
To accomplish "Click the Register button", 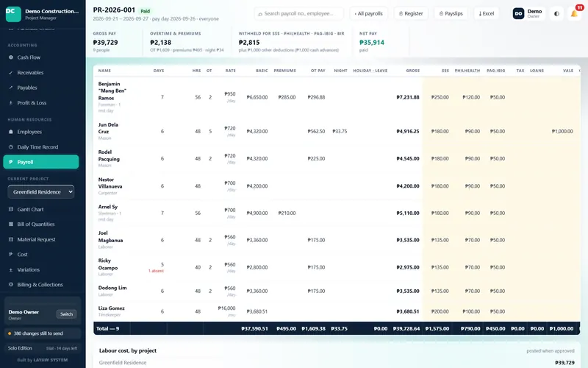I will [x=411, y=13].
